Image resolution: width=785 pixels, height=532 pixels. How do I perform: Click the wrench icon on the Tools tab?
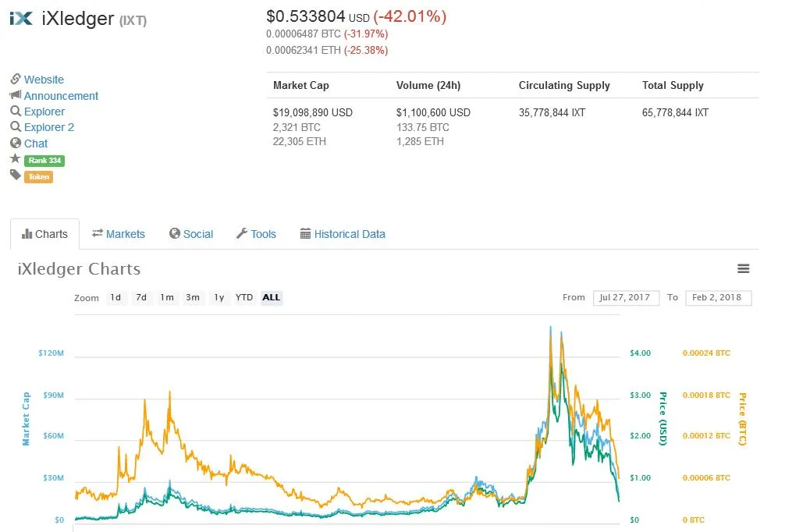(242, 233)
